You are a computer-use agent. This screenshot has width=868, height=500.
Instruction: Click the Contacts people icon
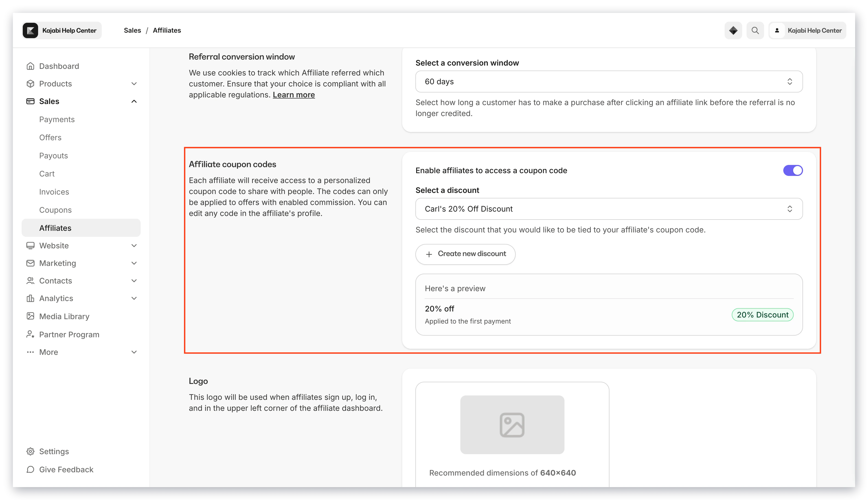30,280
